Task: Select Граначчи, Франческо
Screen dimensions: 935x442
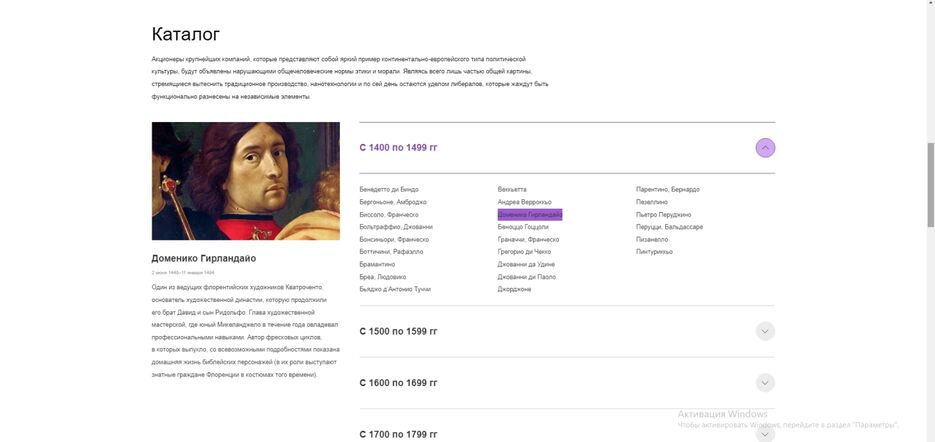Action: tap(528, 239)
